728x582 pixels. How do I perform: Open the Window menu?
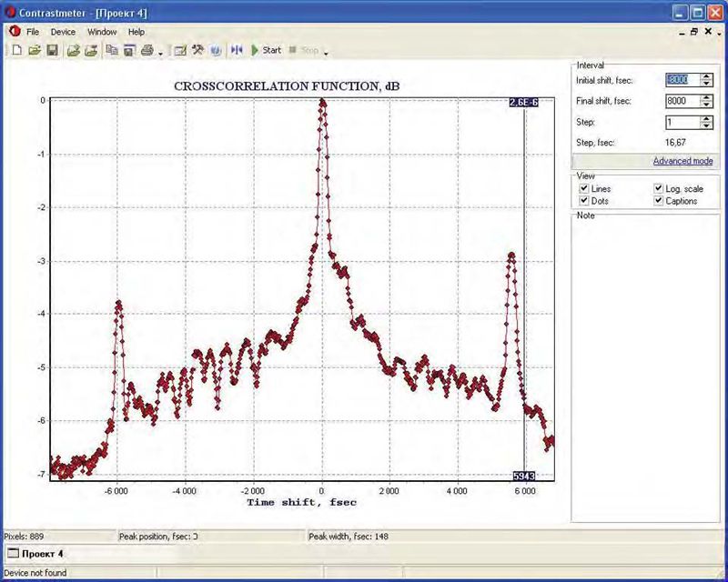102,32
